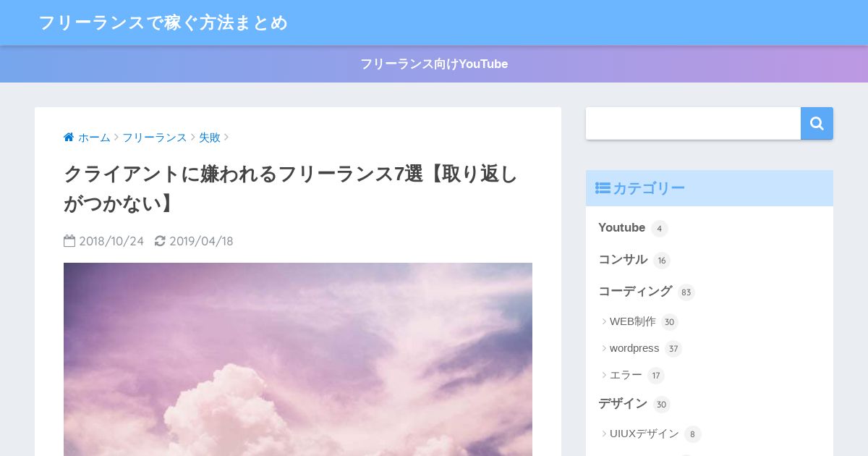
Task: Open the デザイン category
Action: tap(623, 403)
